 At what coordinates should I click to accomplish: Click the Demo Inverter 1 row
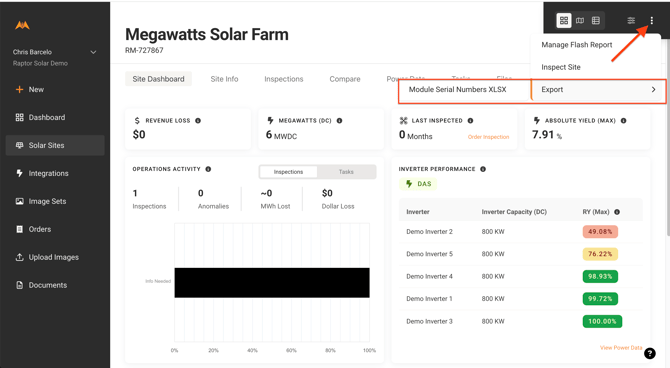click(x=520, y=299)
